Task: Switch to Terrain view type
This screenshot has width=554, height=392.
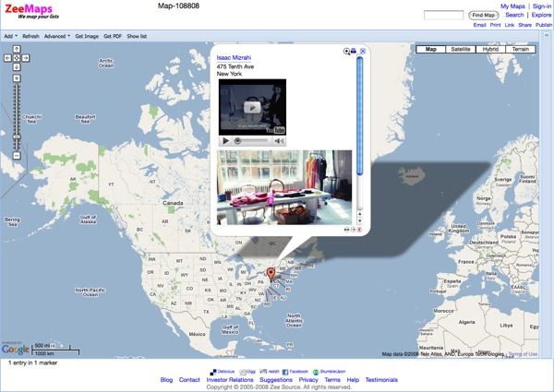Action: point(521,50)
